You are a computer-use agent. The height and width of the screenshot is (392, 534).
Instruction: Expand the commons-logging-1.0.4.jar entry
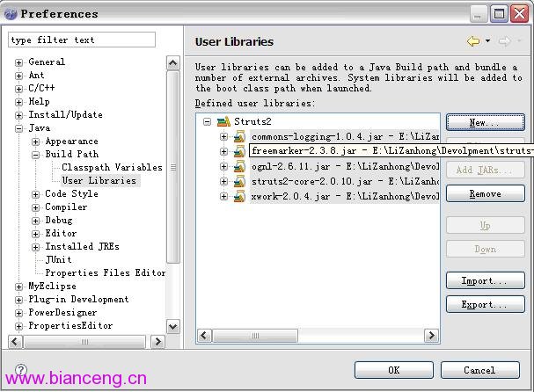tap(223, 136)
